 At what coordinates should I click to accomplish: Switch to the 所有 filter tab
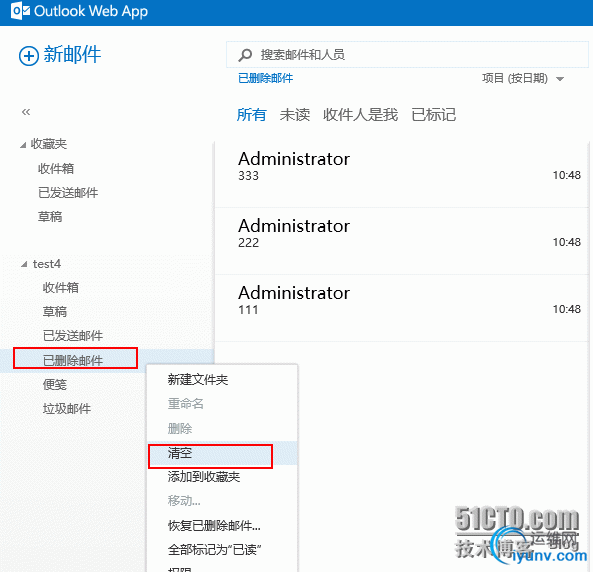(x=251, y=115)
